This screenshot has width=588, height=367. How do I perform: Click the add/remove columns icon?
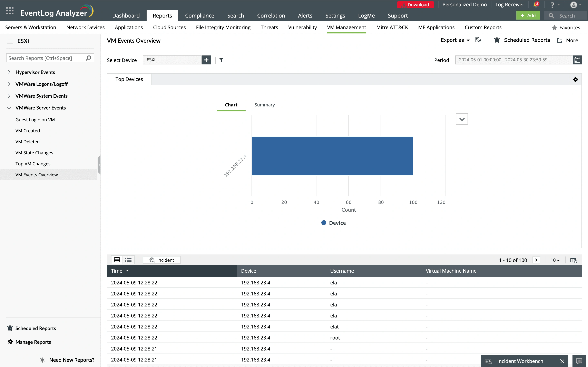(574, 260)
